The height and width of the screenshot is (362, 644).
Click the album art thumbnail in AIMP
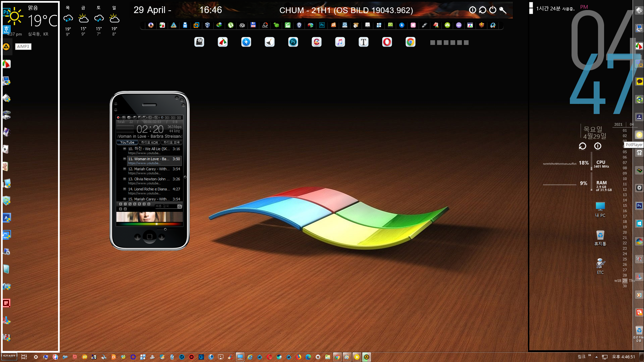click(150, 217)
